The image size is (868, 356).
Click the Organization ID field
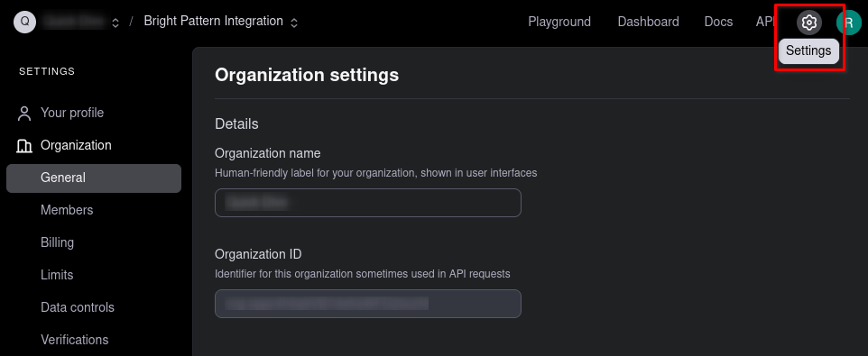(367, 304)
